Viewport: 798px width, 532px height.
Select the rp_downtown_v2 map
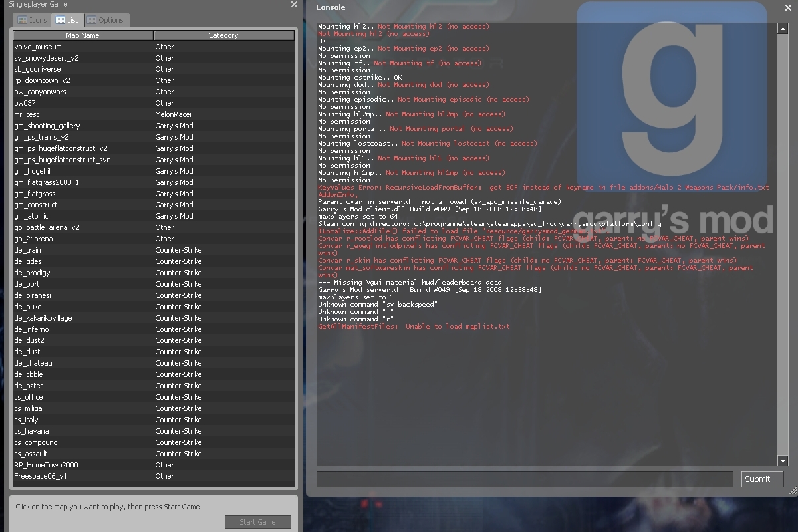coord(42,80)
